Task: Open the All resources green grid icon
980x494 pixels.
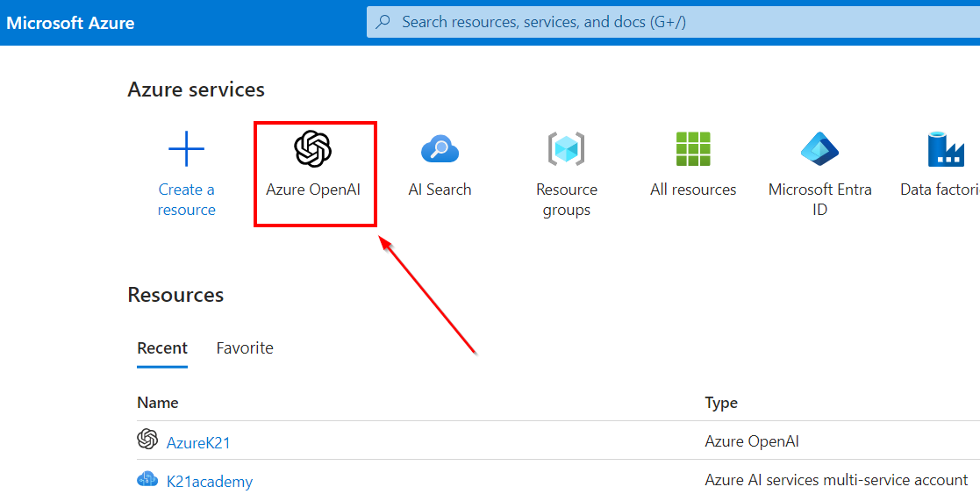Action: [x=693, y=150]
